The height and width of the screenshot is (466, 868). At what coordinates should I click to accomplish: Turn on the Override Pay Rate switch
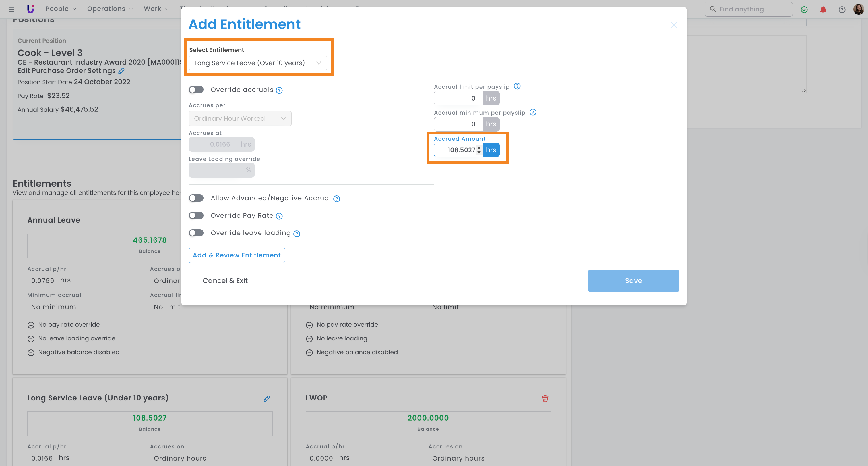coord(196,215)
